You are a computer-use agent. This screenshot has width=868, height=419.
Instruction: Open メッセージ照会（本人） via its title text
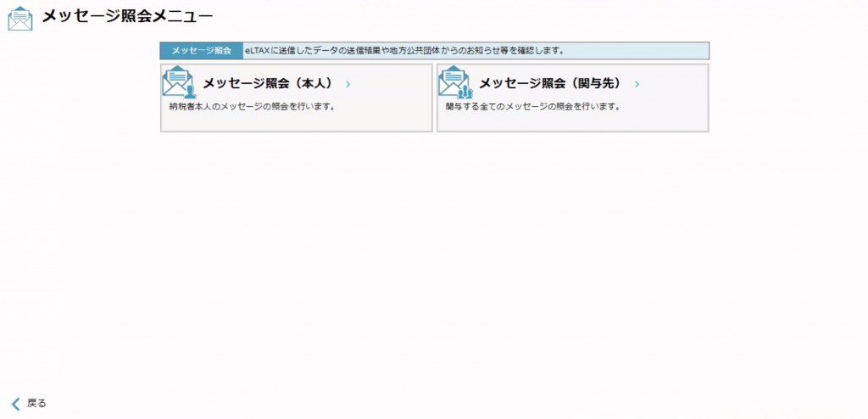(x=267, y=84)
